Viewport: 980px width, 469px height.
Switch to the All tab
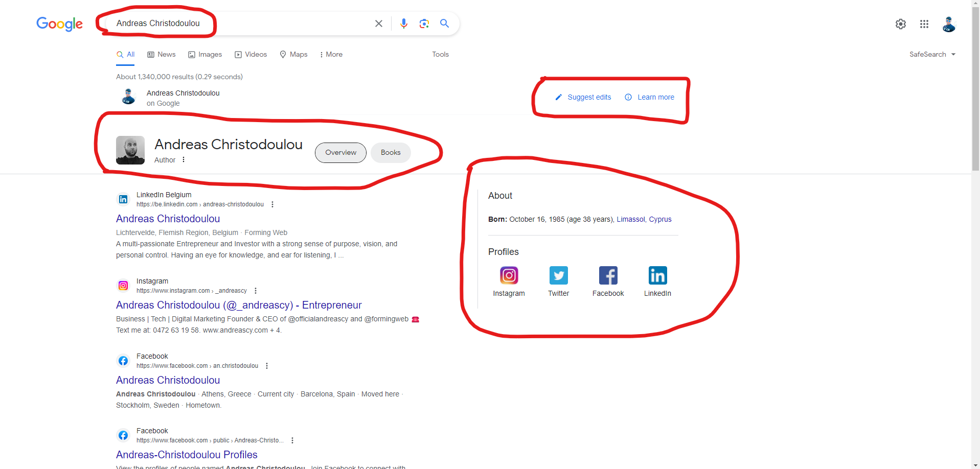click(x=125, y=54)
